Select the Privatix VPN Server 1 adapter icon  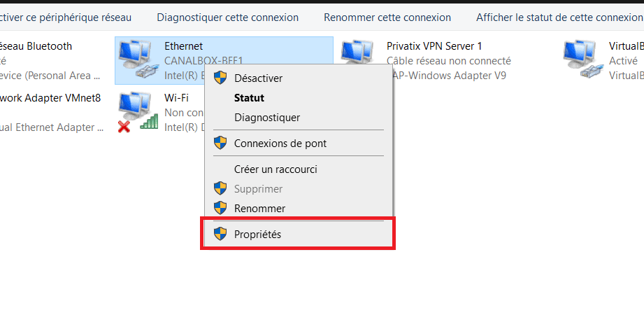[x=357, y=53]
